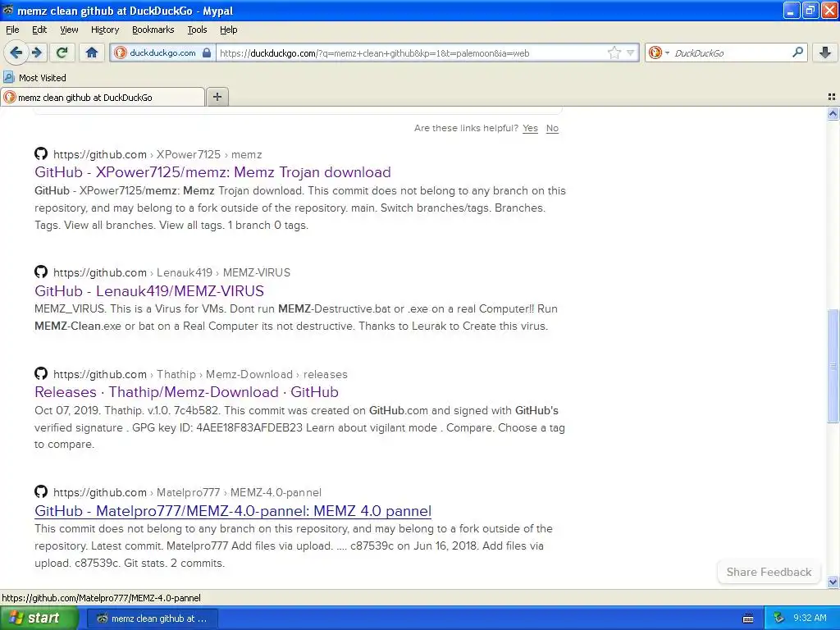The width and height of the screenshot is (840, 630).
Task: Click the taskbar clock 9:32 AM
Action: (810, 619)
